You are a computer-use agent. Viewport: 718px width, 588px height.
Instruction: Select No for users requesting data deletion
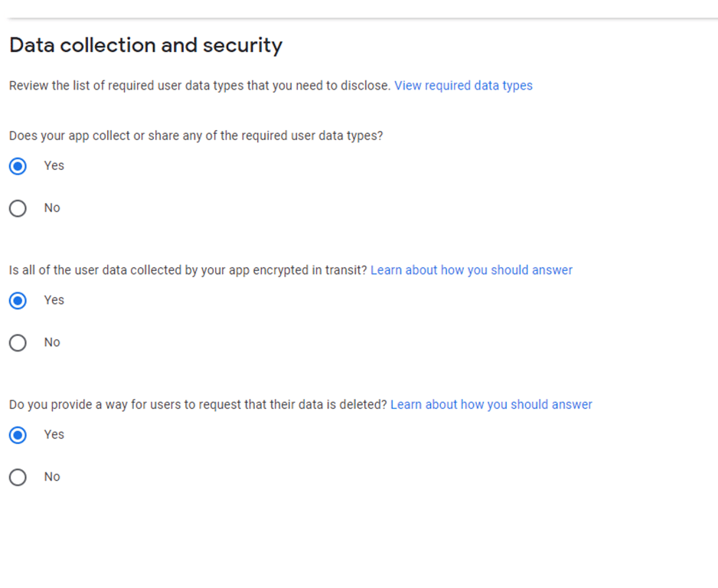click(17, 476)
